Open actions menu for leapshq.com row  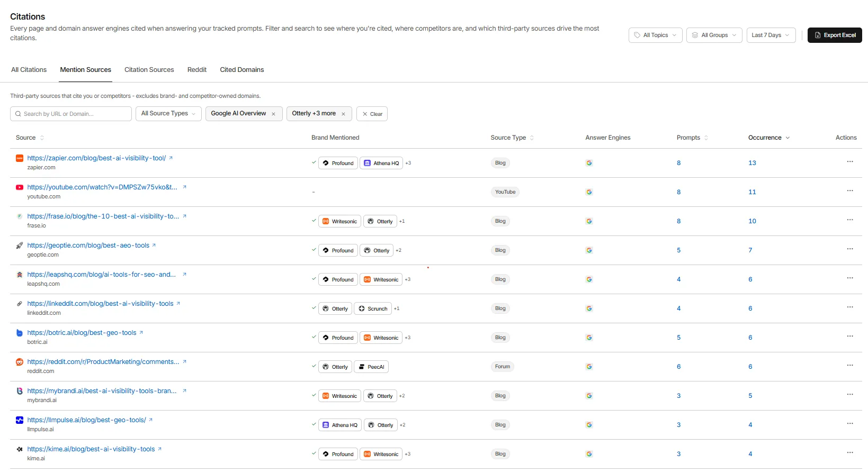click(850, 278)
